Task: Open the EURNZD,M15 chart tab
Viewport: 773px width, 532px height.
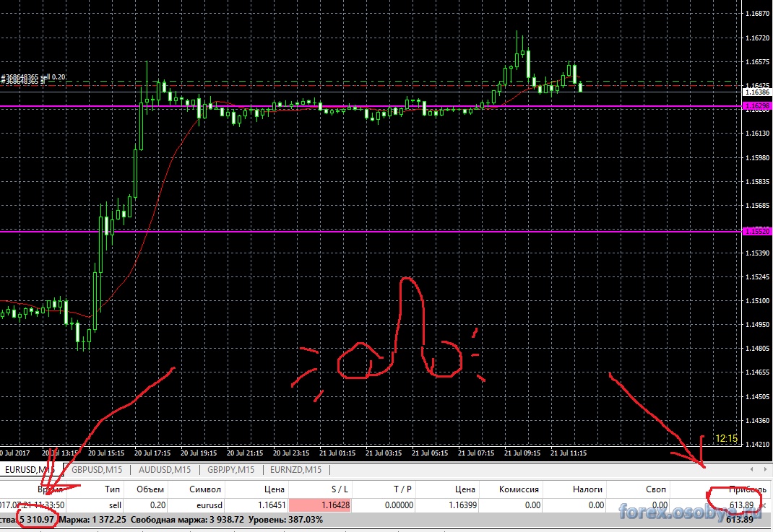Action: [x=295, y=469]
